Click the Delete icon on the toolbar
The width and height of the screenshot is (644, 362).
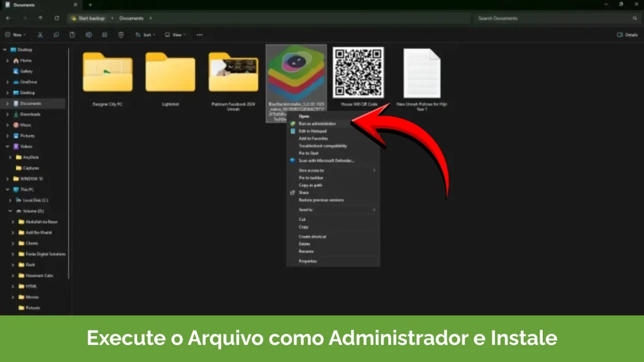pyautogui.click(x=121, y=35)
